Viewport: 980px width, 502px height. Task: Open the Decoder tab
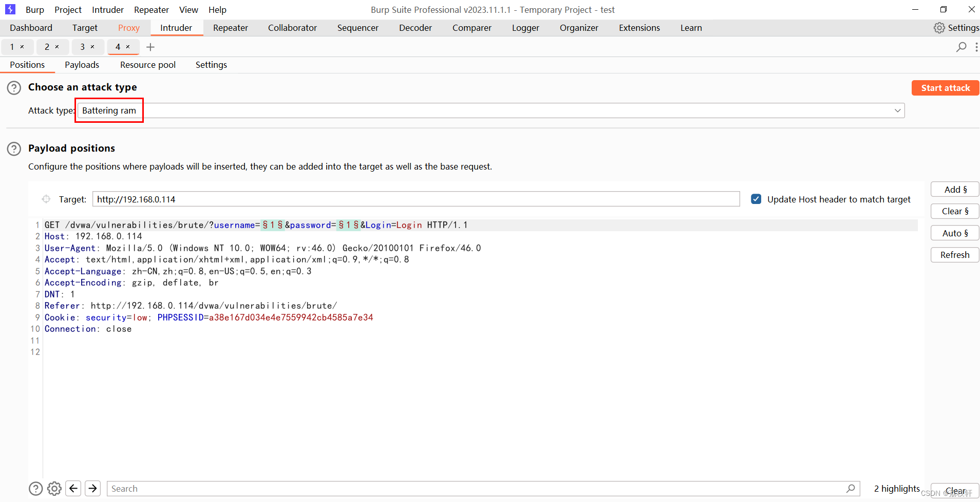[416, 28]
